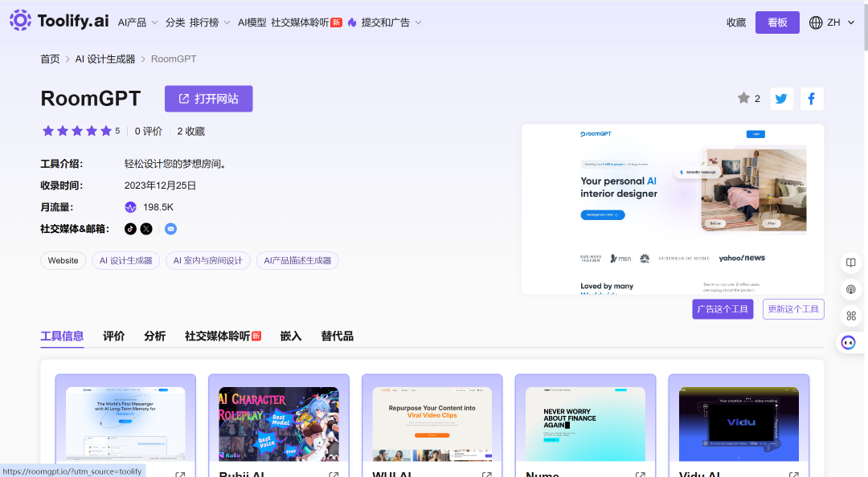868x477 pixels.
Task: Switch to the 替代品 tab
Action: click(x=337, y=336)
